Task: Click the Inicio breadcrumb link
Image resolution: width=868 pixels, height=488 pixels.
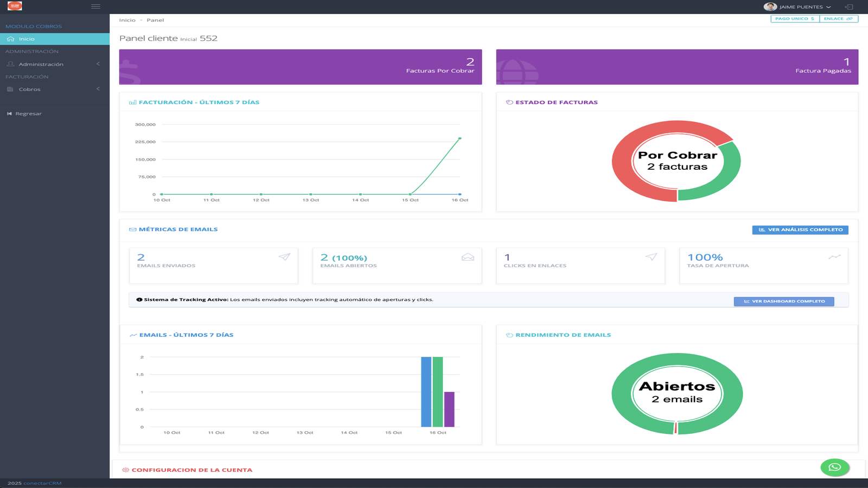Action: click(127, 20)
